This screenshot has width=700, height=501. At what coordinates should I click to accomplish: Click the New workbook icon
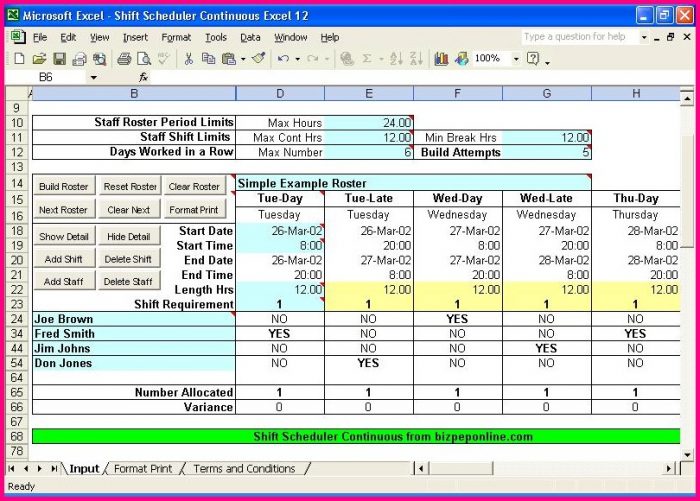tap(19, 58)
